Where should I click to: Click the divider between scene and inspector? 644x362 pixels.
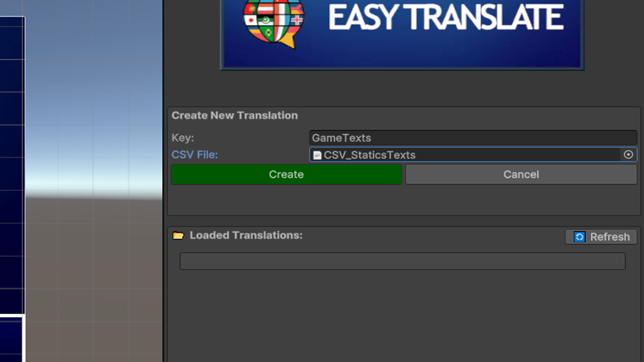163,181
